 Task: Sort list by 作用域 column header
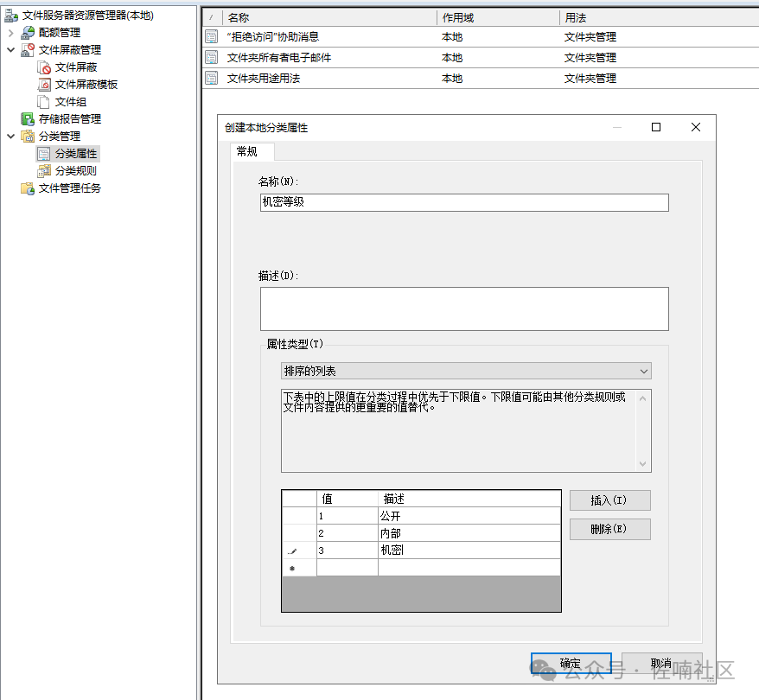498,18
